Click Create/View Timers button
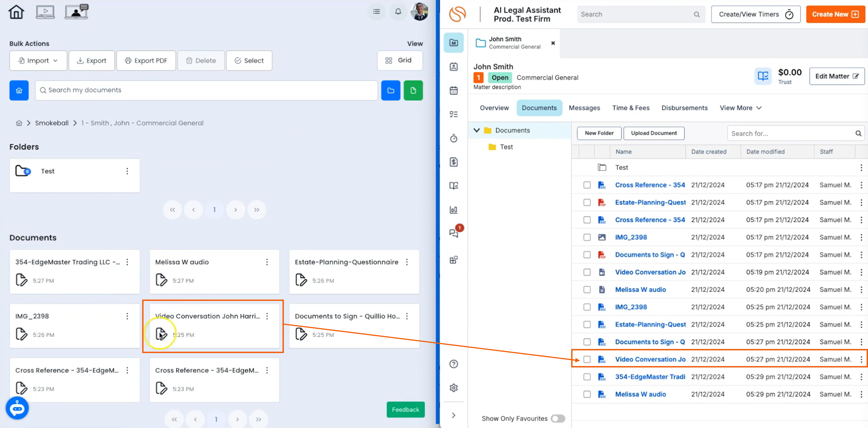The width and height of the screenshot is (868, 428). point(755,14)
